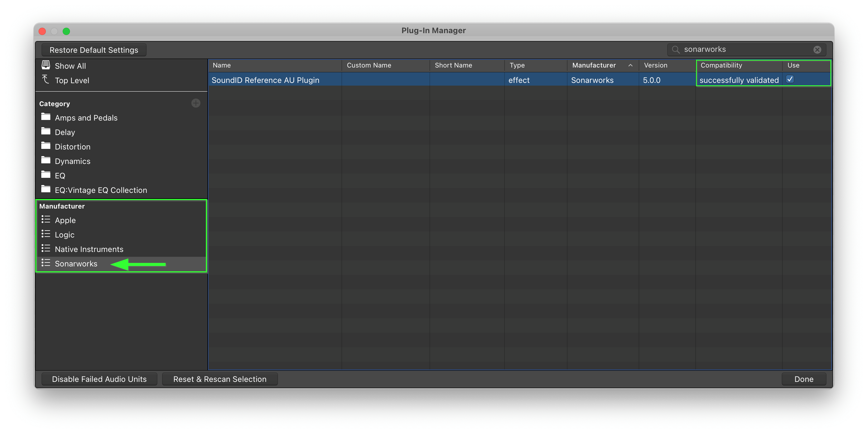Filter by Sonarworks manufacturer
868x434 pixels.
121,263
